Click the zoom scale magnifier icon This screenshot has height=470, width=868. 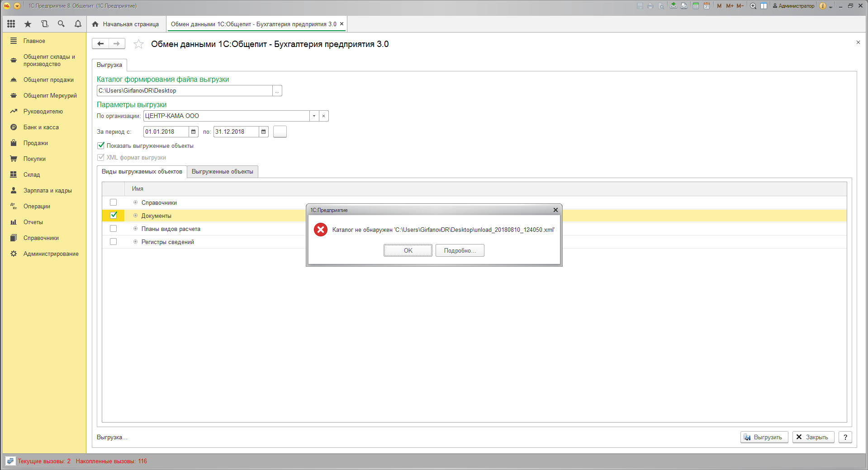point(753,6)
